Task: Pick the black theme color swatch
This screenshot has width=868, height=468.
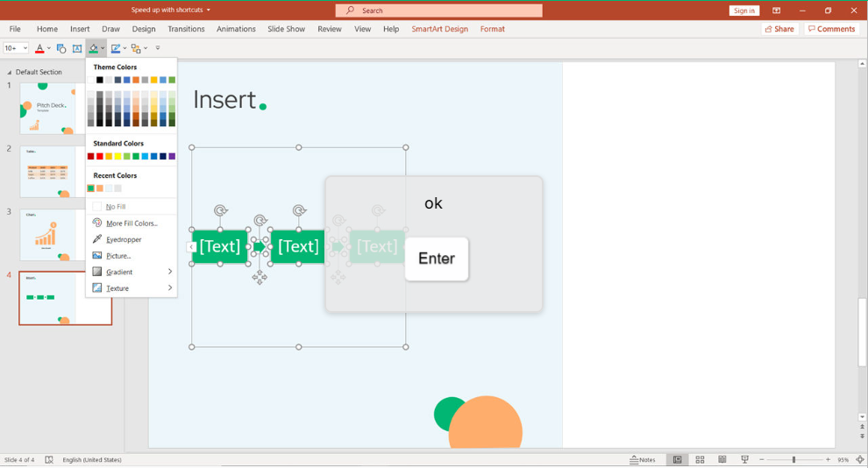Action: coord(100,81)
